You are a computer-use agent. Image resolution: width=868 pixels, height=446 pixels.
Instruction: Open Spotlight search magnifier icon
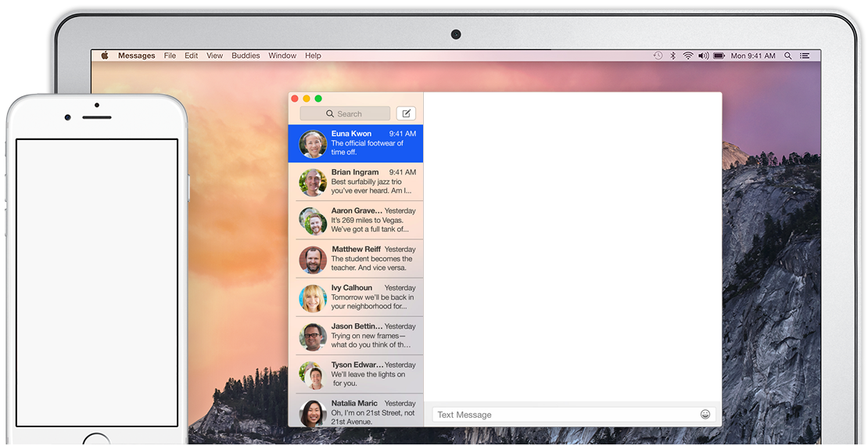(787, 56)
